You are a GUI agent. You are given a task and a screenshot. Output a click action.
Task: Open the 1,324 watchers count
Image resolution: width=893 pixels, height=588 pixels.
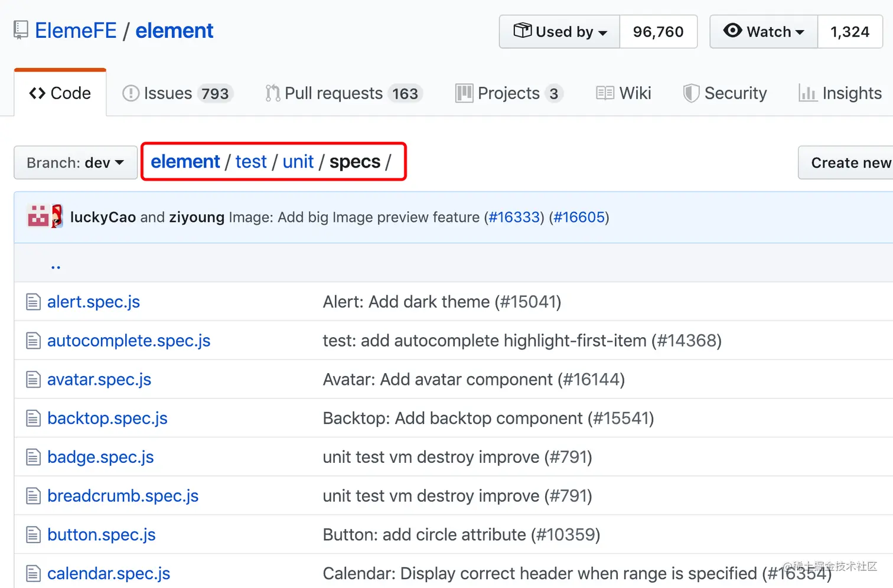(x=849, y=32)
